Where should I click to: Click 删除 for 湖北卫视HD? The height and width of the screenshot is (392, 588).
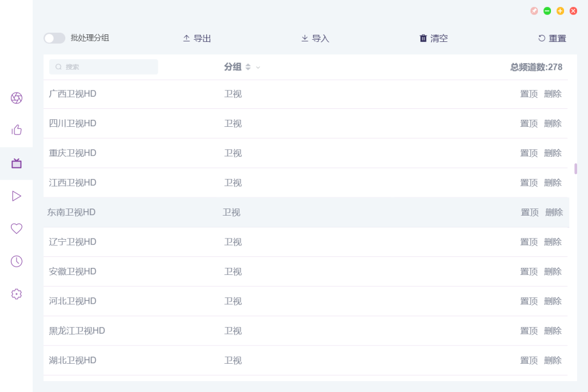(553, 360)
